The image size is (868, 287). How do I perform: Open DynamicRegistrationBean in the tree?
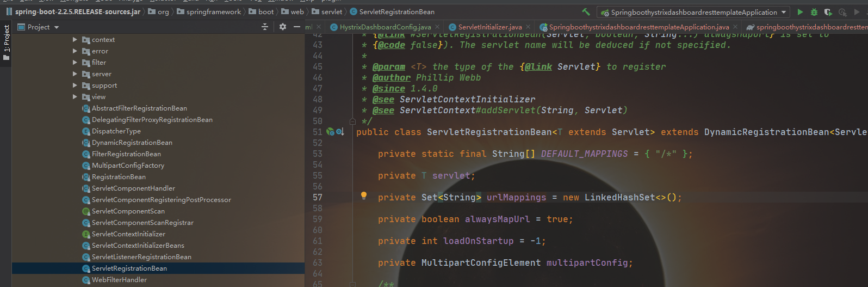pos(132,143)
